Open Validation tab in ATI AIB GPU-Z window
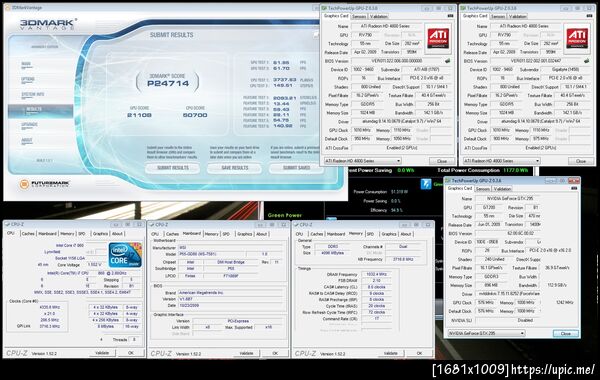The height and width of the screenshot is (380, 600). (379, 16)
